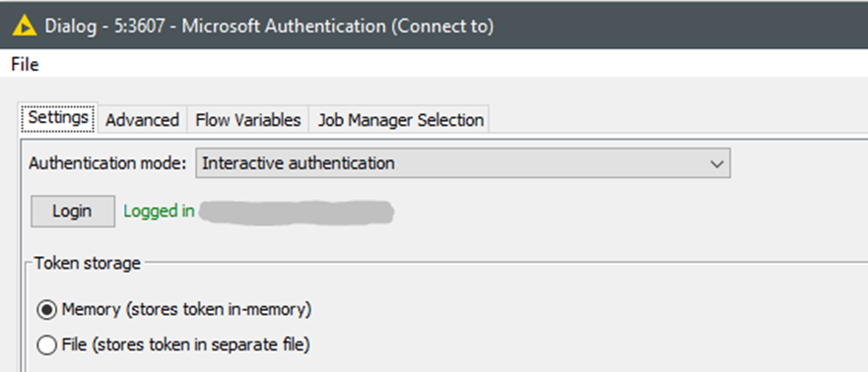The image size is (868, 372).
Task: Click the Authentication mode label
Action: (108, 163)
